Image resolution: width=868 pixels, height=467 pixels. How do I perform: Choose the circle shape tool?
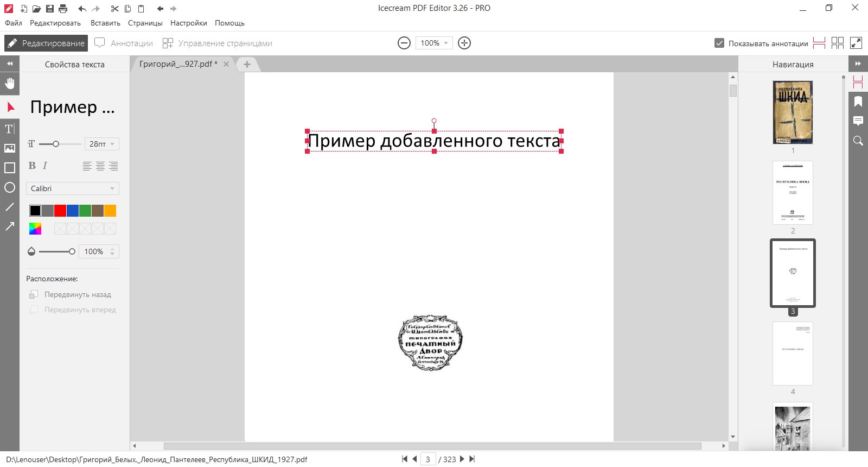click(10, 187)
